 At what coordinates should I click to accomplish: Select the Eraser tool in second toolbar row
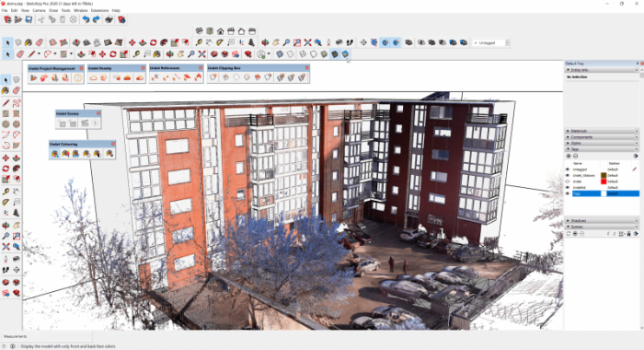[20, 53]
